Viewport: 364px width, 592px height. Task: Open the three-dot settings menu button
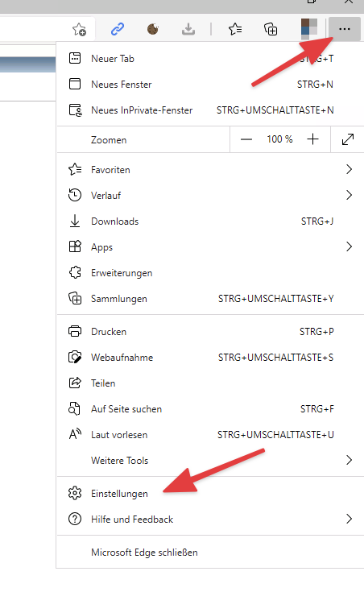345,29
